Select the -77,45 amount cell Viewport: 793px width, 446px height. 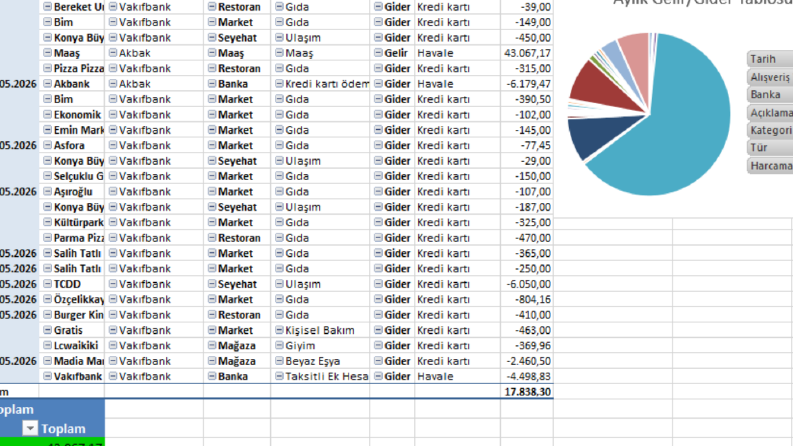click(527, 146)
